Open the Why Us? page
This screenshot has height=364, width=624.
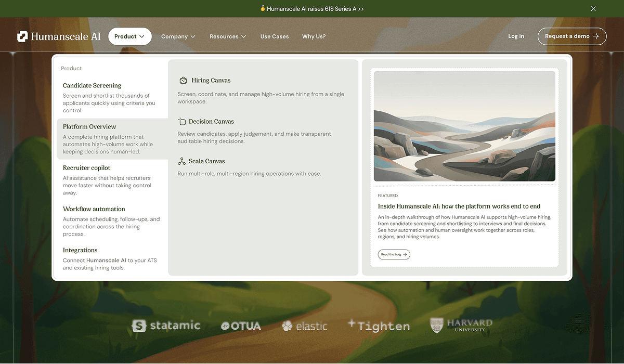point(314,36)
